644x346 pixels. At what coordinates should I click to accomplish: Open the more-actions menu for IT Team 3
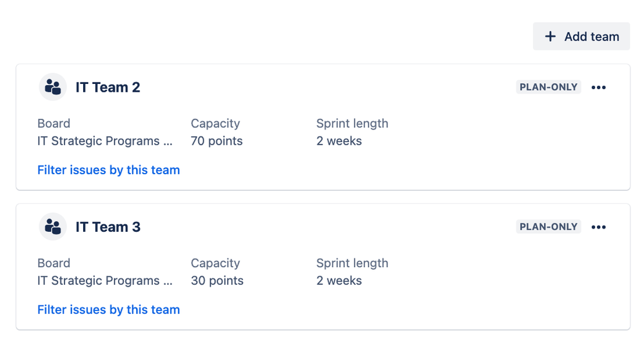pyautogui.click(x=598, y=227)
